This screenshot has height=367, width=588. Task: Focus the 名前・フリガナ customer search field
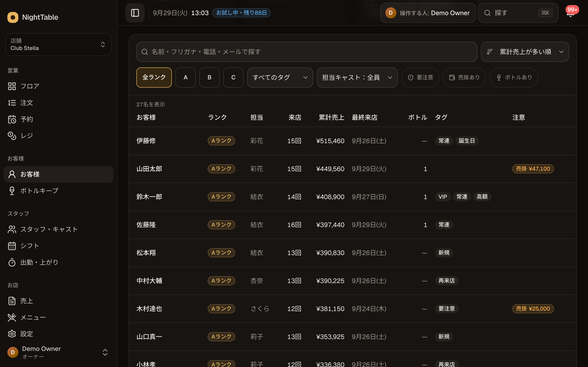click(x=307, y=52)
